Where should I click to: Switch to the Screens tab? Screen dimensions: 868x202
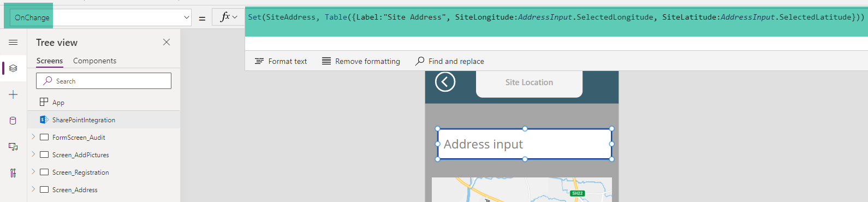(x=50, y=61)
